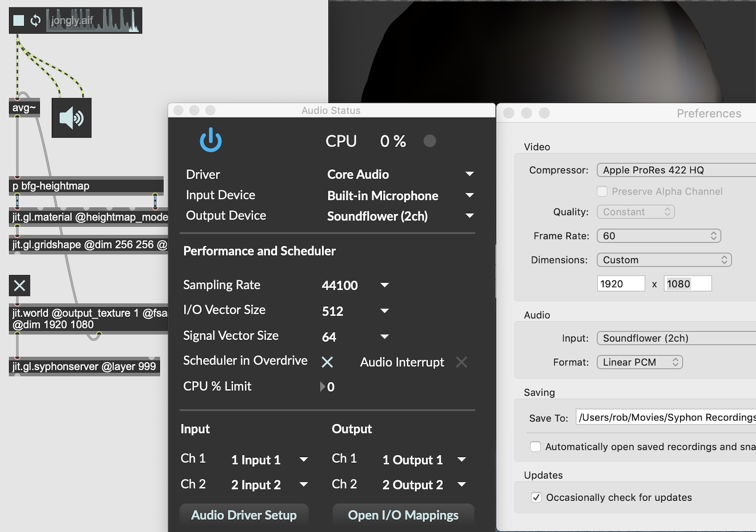Open Input Device dropdown Built-in Microphone
This screenshot has width=756, height=532.
pos(401,195)
